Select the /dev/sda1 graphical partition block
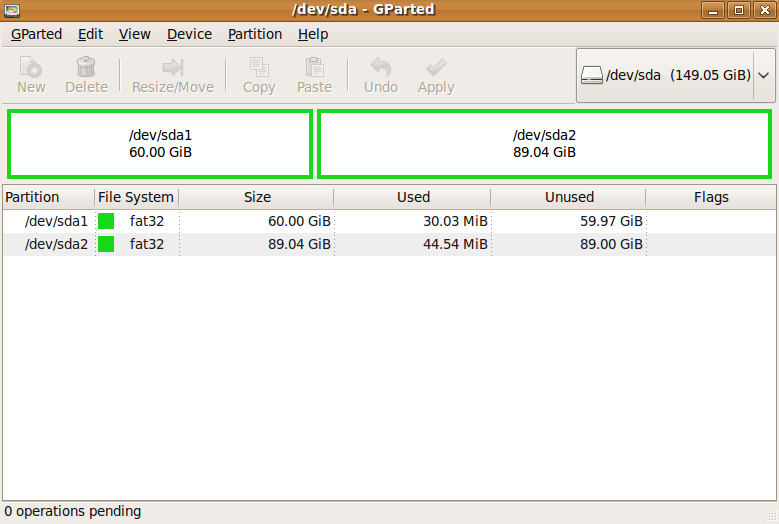This screenshot has width=779, height=524. pyautogui.click(x=160, y=144)
